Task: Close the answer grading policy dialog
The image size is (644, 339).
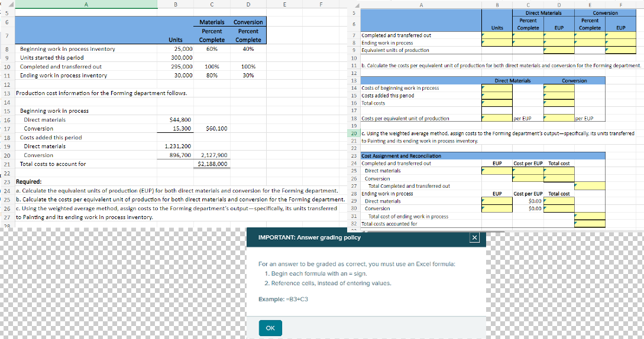Action: pos(474,237)
